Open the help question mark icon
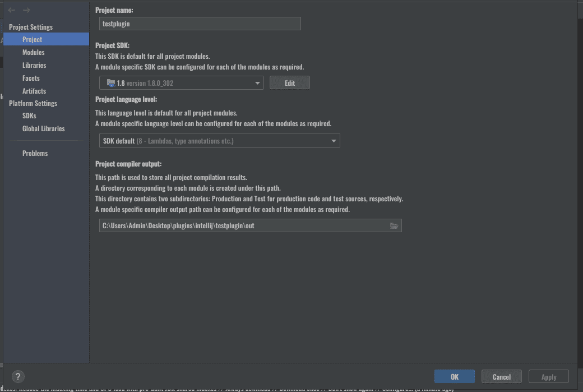583x392 pixels. (18, 377)
